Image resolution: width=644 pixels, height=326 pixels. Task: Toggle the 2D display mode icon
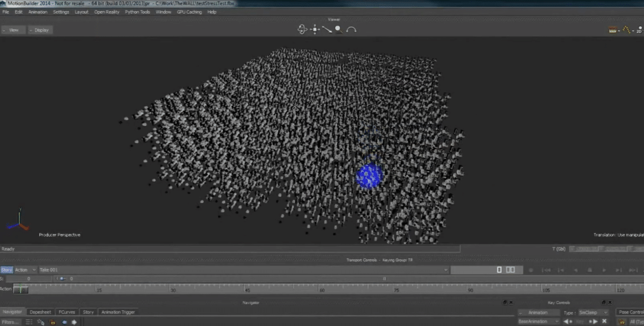[x=639, y=30]
